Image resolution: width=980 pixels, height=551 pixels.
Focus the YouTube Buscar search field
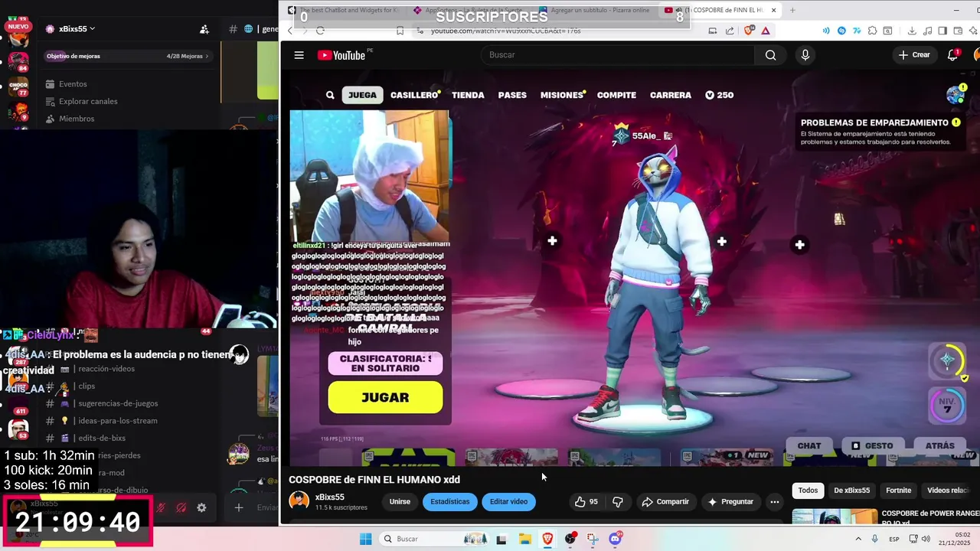pyautogui.click(x=618, y=55)
